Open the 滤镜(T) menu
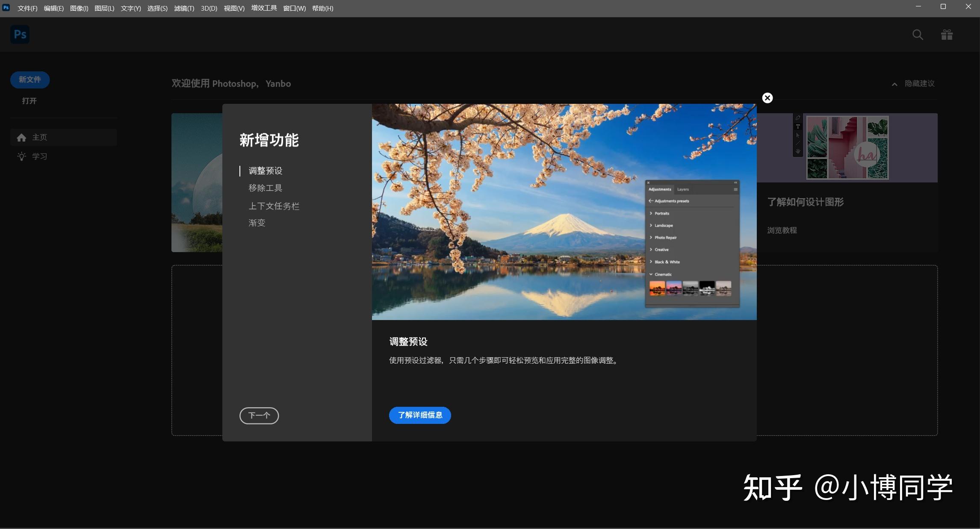This screenshot has height=529, width=980. 184,9
